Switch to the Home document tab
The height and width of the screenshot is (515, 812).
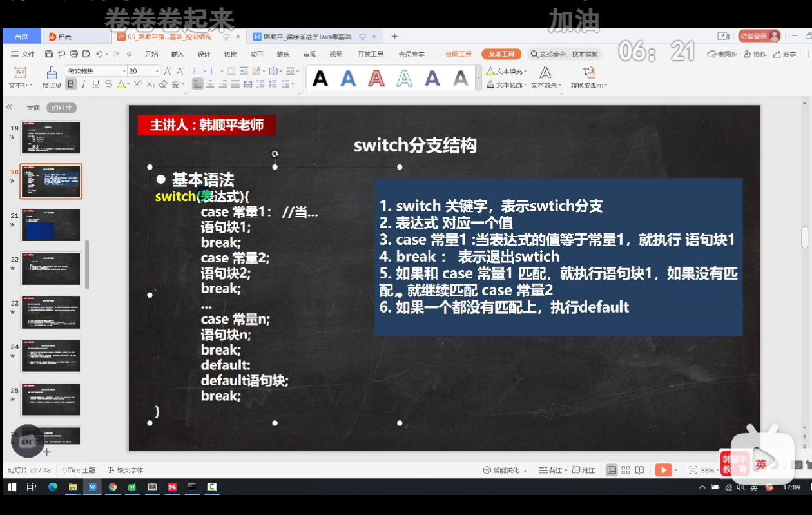(21, 37)
